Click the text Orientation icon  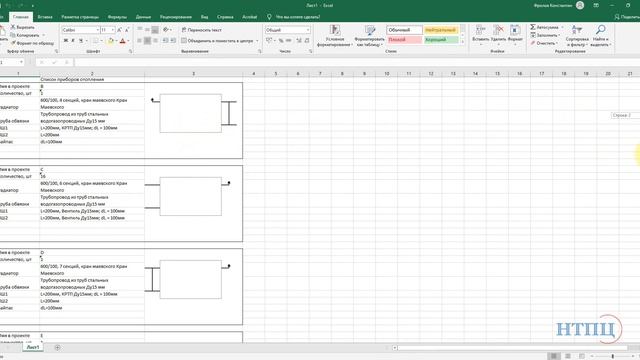[166, 30]
